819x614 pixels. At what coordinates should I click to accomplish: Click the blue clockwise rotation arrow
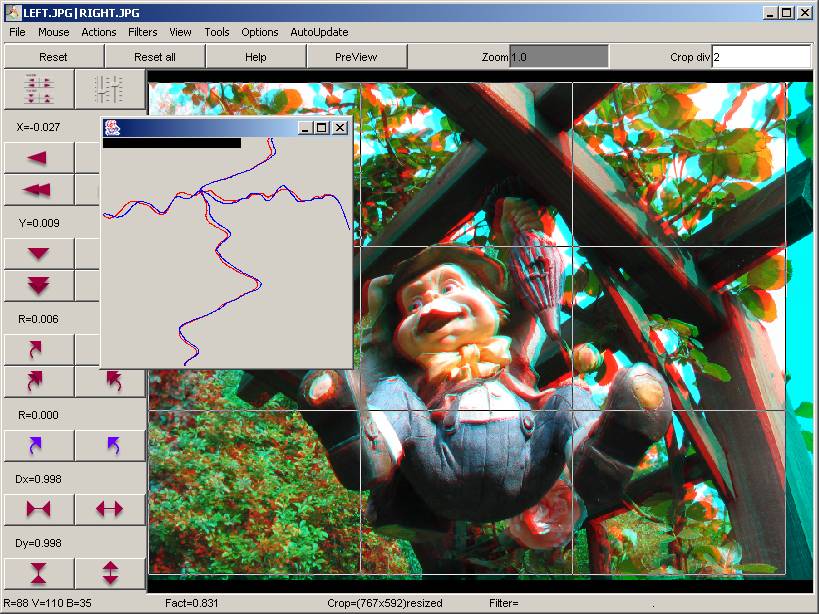tap(39, 445)
